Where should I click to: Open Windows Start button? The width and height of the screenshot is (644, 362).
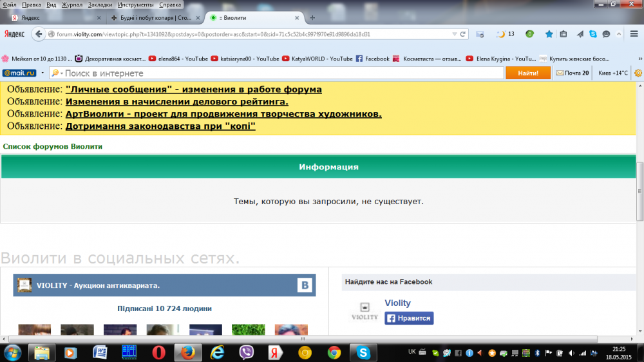pyautogui.click(x=13, y=352)
